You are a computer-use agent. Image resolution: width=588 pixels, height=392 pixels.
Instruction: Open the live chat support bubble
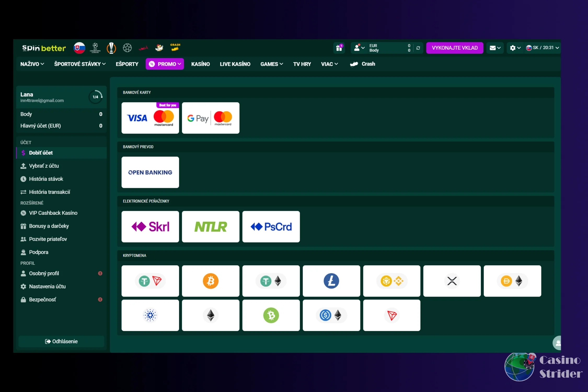tap(557, 343)
